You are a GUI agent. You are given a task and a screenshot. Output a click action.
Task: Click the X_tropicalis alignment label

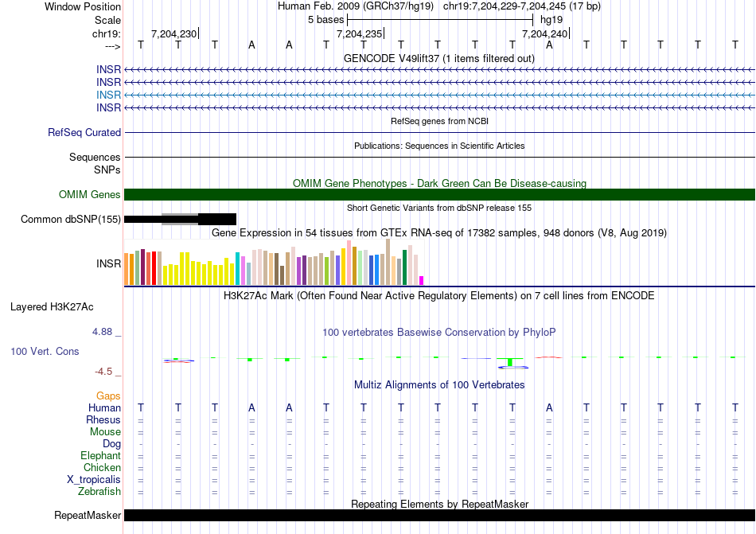coord(94,480)
